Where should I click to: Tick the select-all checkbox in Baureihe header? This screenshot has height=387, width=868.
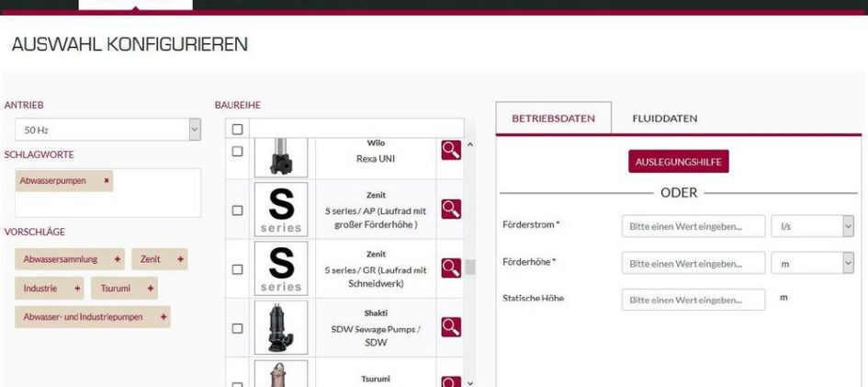pyautogui.click(x=237, y=130)
